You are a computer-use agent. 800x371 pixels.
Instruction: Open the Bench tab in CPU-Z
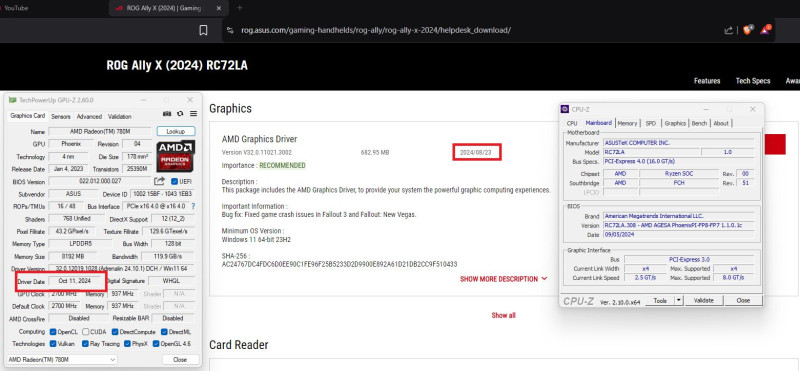pos(699,123)
